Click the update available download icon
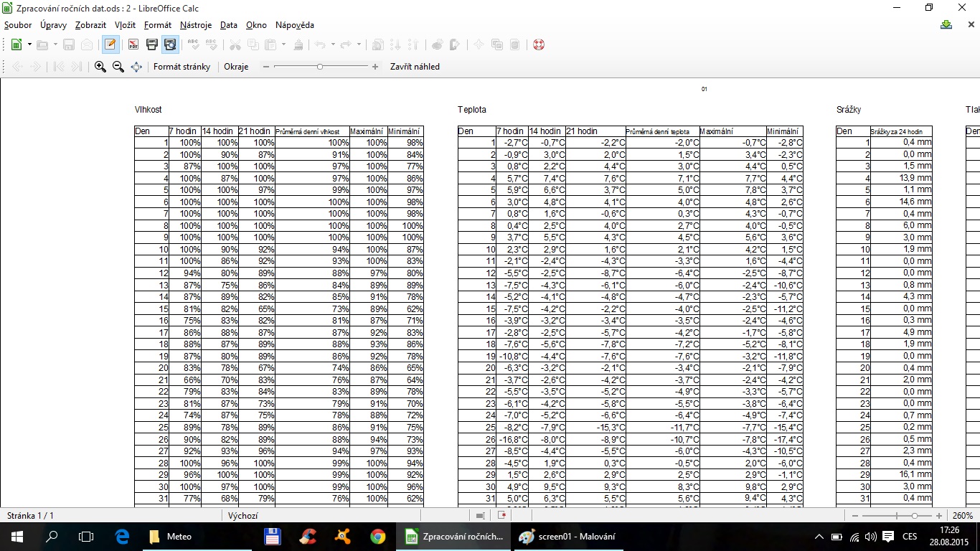This screenshot has height=551, width=980. coord(946,25)
